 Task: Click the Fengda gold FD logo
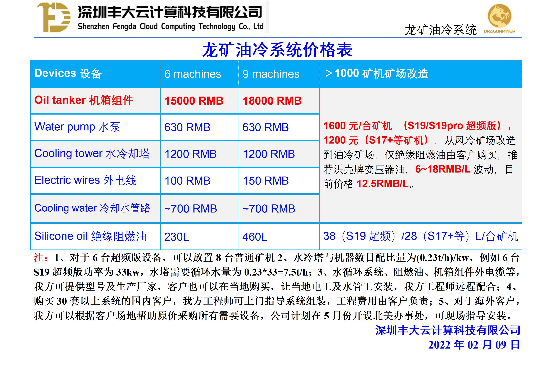[x=54, y=17]
